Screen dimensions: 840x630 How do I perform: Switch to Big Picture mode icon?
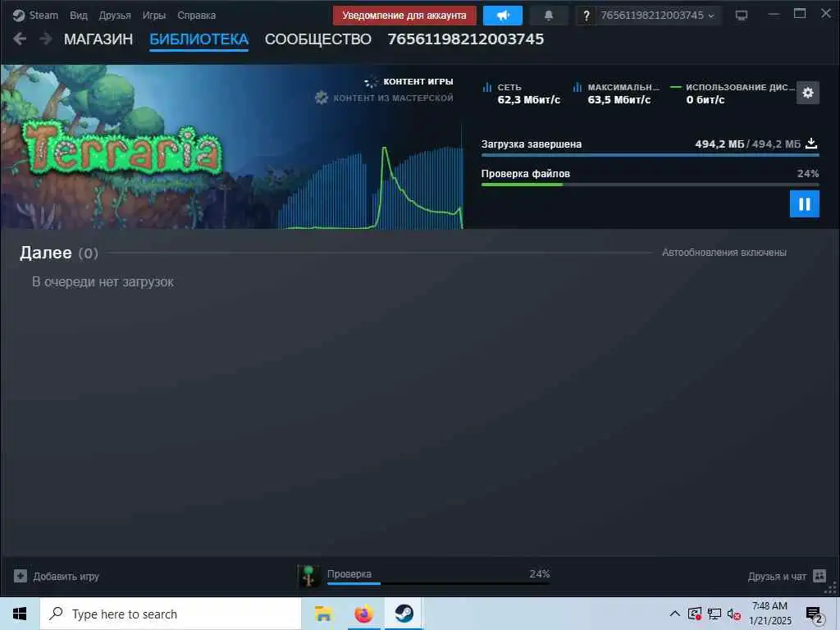click(742, 15)
